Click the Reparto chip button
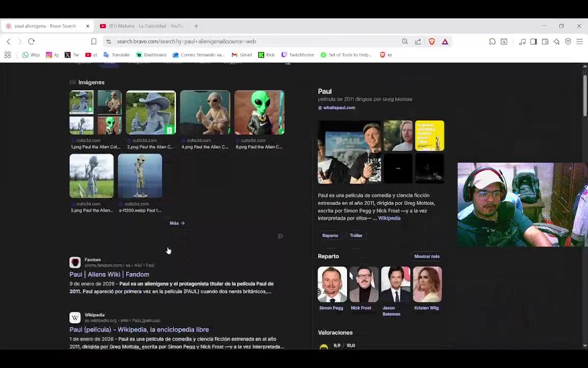Viewport: 588px width, 368px height. tap(330, 236)
